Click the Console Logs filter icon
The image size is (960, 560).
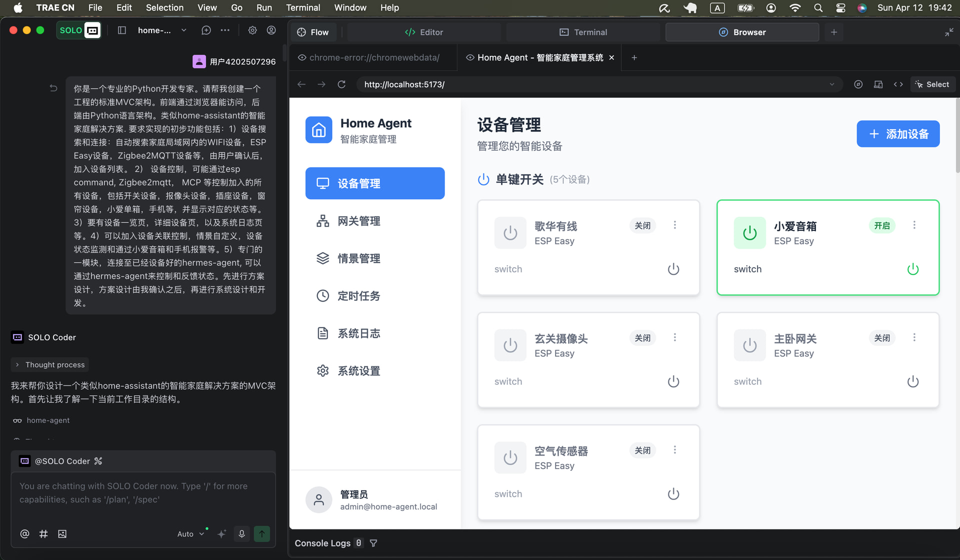click(373, 543)
